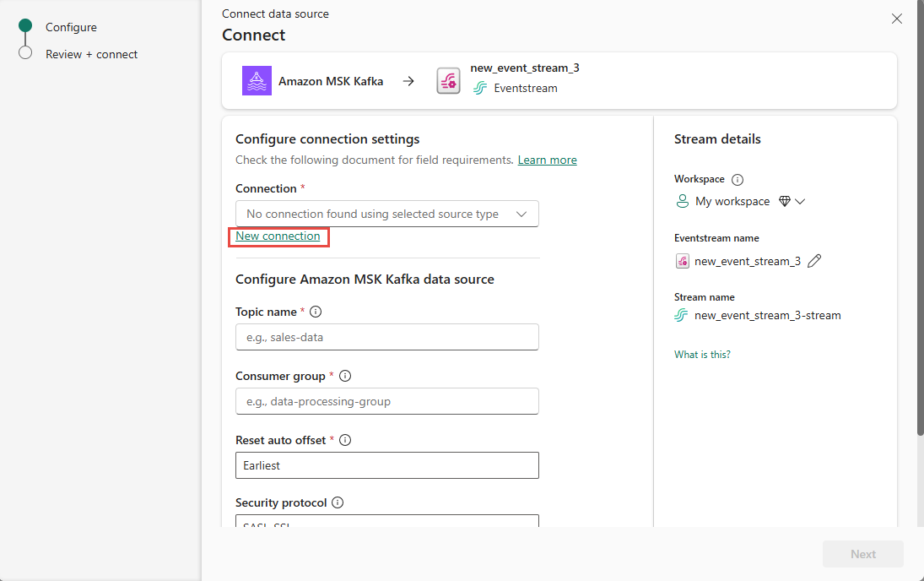This screenshot has height=581, width=924.
Task: Click the premium diamond icon beside My workspace
Action: 784,201
